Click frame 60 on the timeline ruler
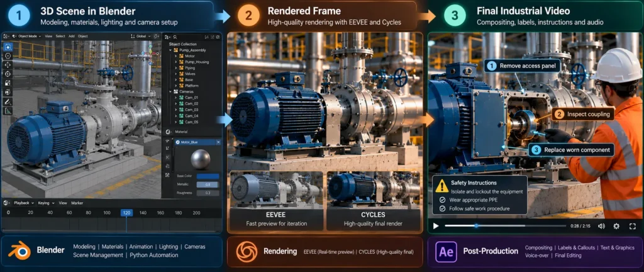644x272 pixels. [69, 213]
